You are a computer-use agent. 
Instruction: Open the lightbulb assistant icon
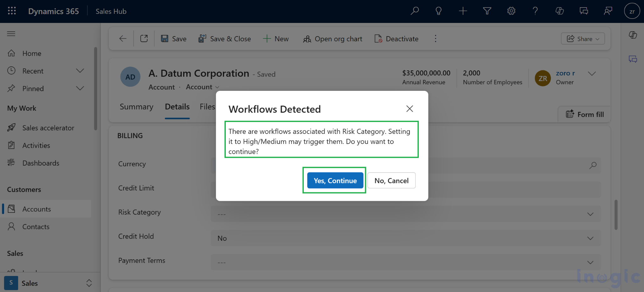tap(439, 11)
